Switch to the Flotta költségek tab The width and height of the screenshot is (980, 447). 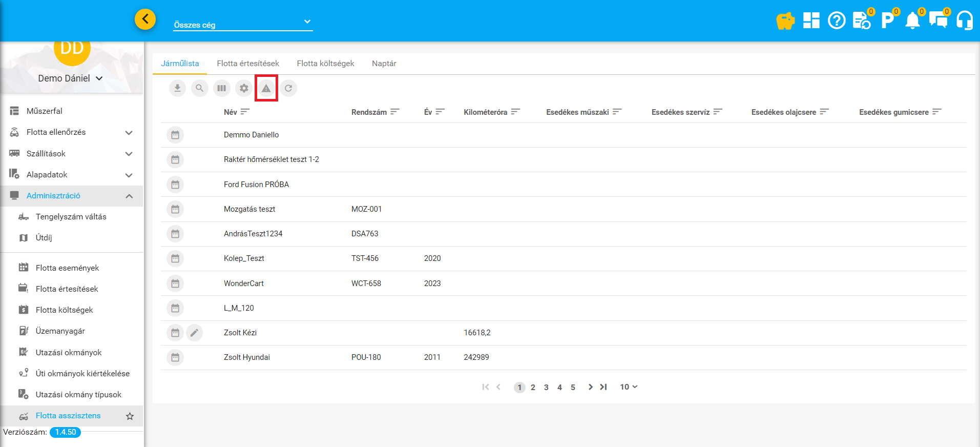pyautogui.click(x=325, y=64)
